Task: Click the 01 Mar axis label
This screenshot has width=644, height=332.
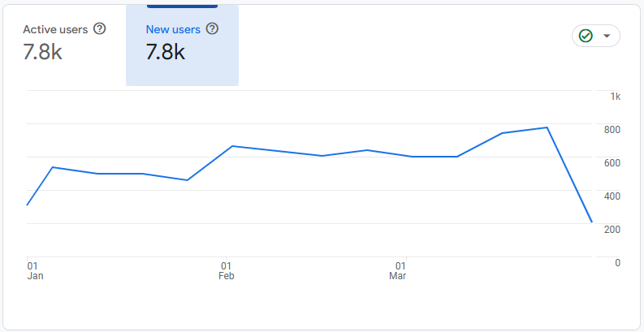Action: (x=398, y=271)
